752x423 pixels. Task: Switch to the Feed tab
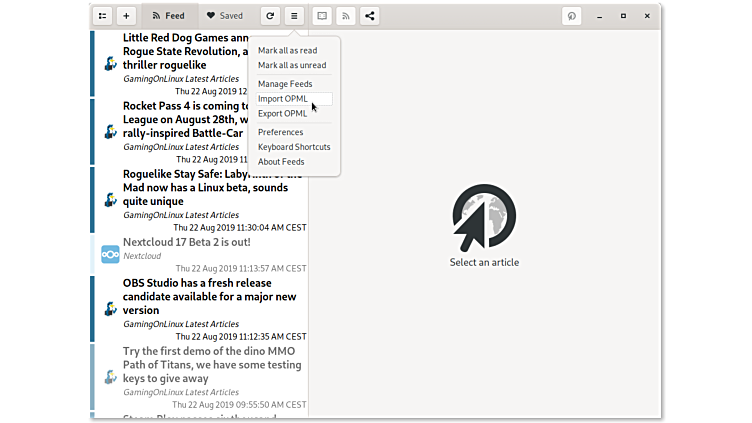tap(168, 16)
